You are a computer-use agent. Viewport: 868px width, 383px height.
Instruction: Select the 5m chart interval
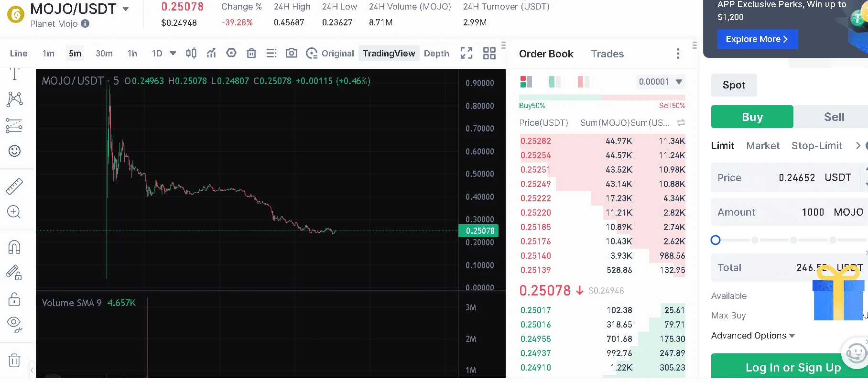pyautogui.click(x=75, y=53)
